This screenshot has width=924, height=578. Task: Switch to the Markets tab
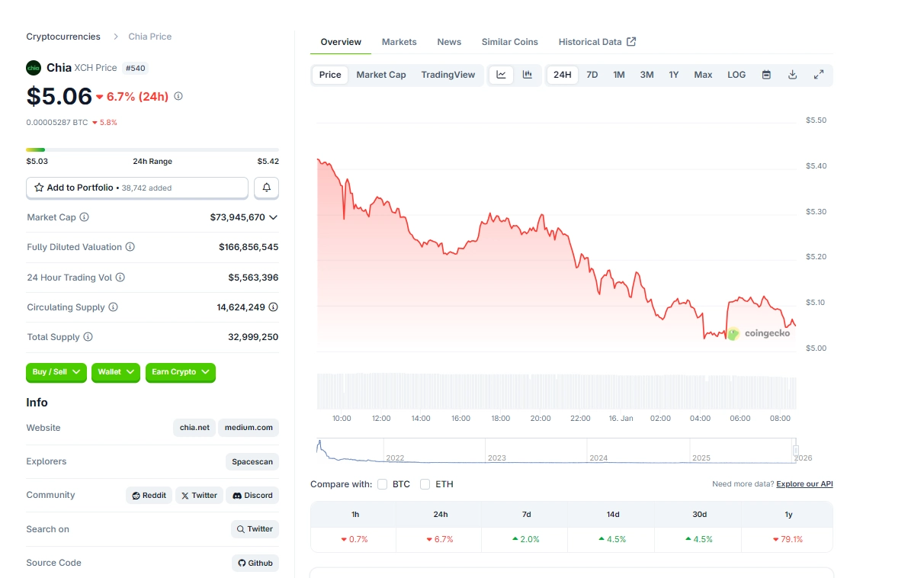(399, 42)
